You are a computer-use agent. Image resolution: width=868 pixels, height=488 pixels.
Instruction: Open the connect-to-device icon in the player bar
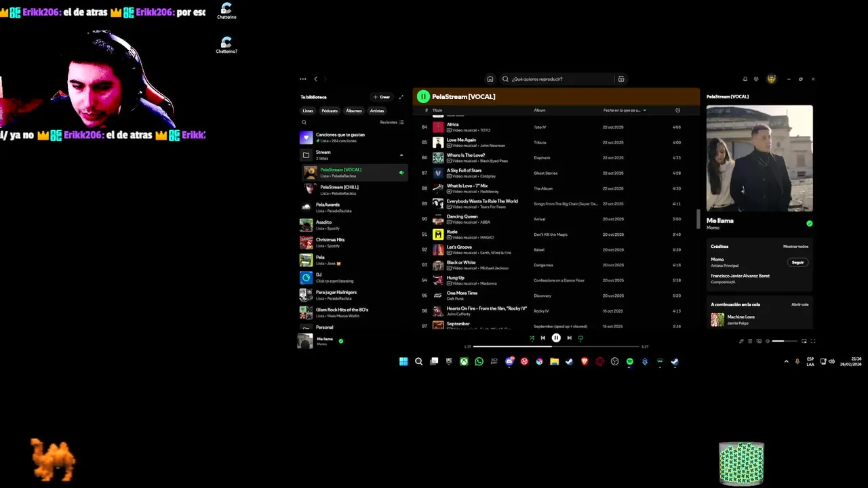coord(759,341)
